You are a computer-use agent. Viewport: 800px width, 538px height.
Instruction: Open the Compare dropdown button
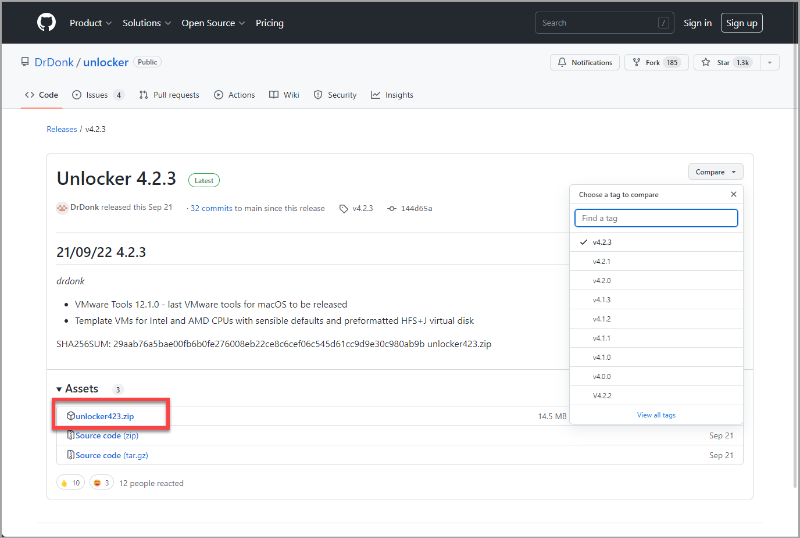[715, 172]
